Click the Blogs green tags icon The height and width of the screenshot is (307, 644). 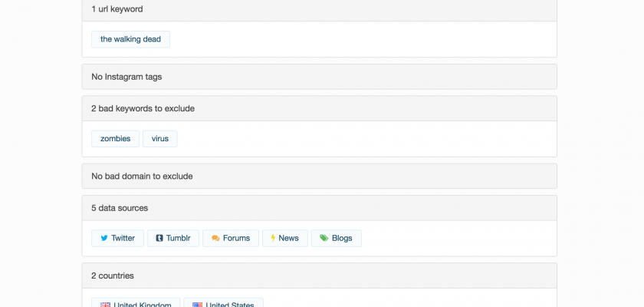324,238
